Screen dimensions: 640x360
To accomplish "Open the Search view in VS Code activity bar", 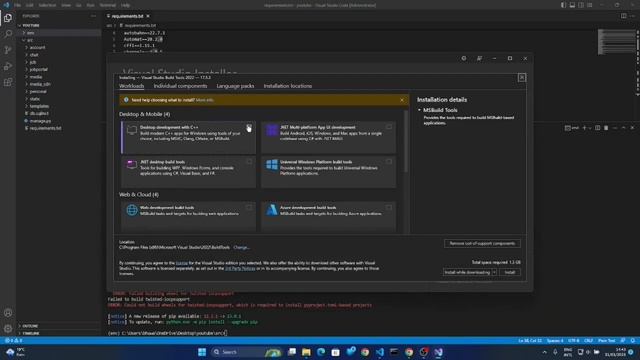I will point(8,34).
